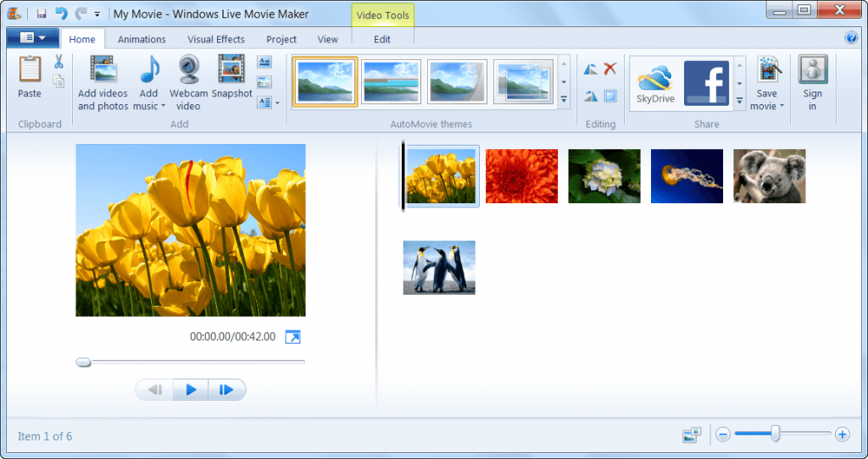Expand the AutoMovie themes gallery
Screen dimensions: 868x459
(565, 100)
